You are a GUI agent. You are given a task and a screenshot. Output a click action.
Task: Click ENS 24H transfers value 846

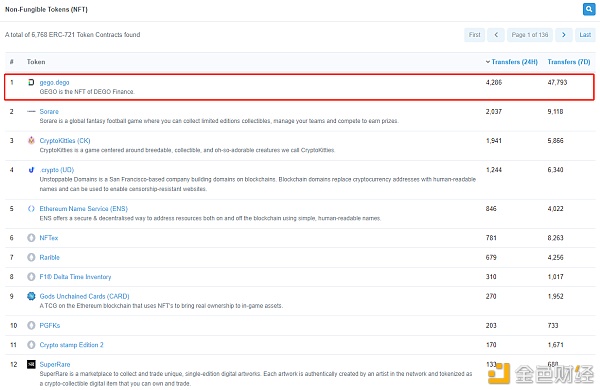(491, 209)
